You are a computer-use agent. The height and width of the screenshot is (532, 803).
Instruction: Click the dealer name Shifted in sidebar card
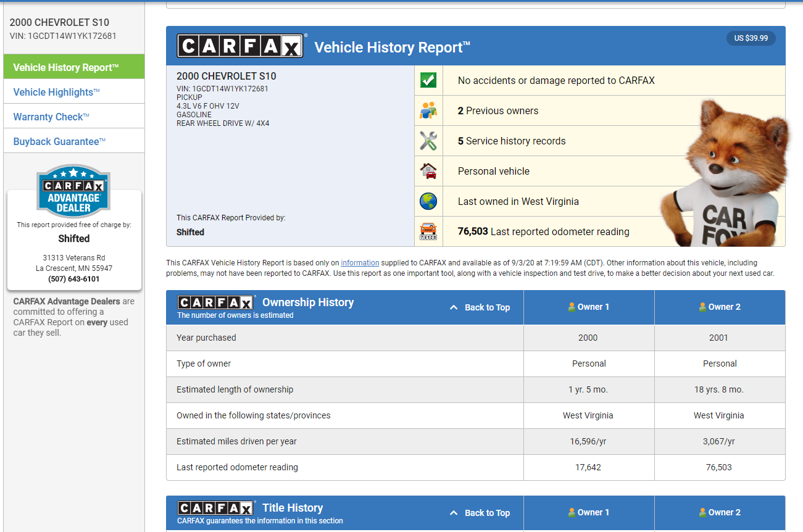coord(74,238)
